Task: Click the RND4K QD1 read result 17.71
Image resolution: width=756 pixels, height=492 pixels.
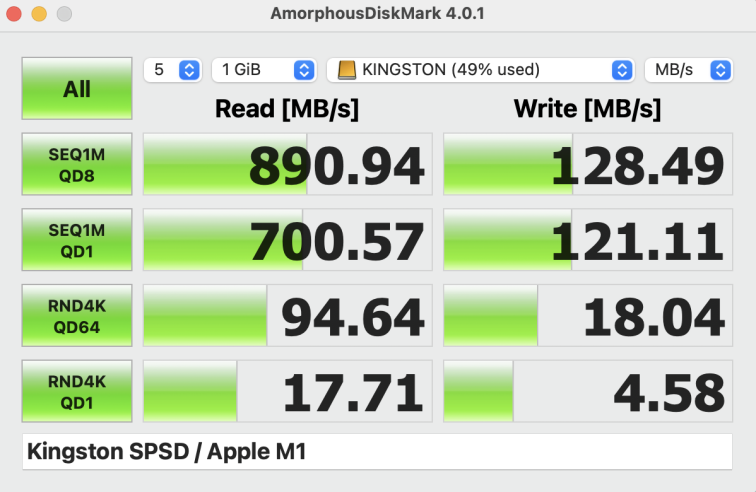Action: 288,392
